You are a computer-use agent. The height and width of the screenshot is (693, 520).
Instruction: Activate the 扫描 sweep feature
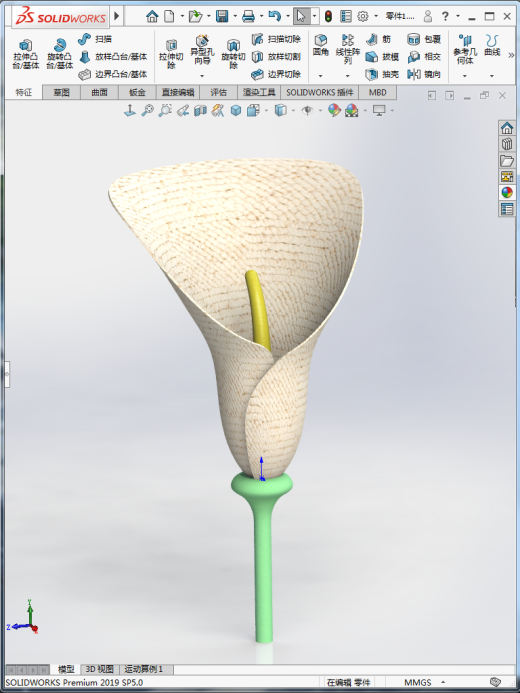(95, 39)
